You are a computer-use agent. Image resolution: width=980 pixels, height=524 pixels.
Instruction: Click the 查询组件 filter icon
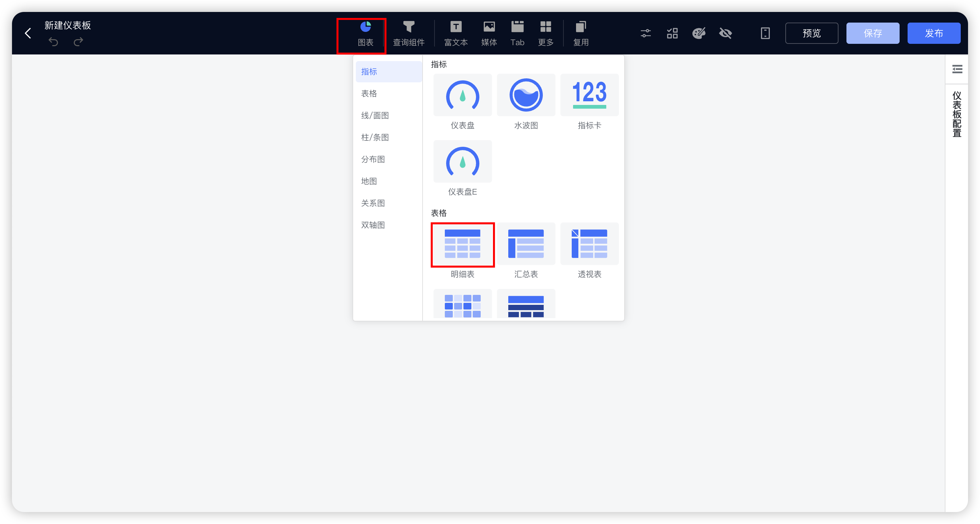[409, 27]
